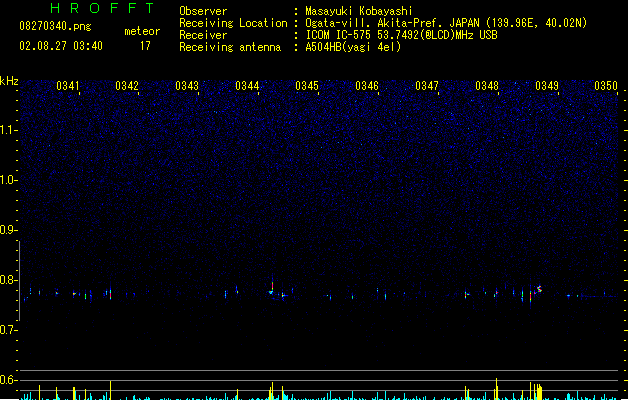This screenshot has width=629, height=400.
Task: Click the 0350 time marker
Action: (606, 86)
